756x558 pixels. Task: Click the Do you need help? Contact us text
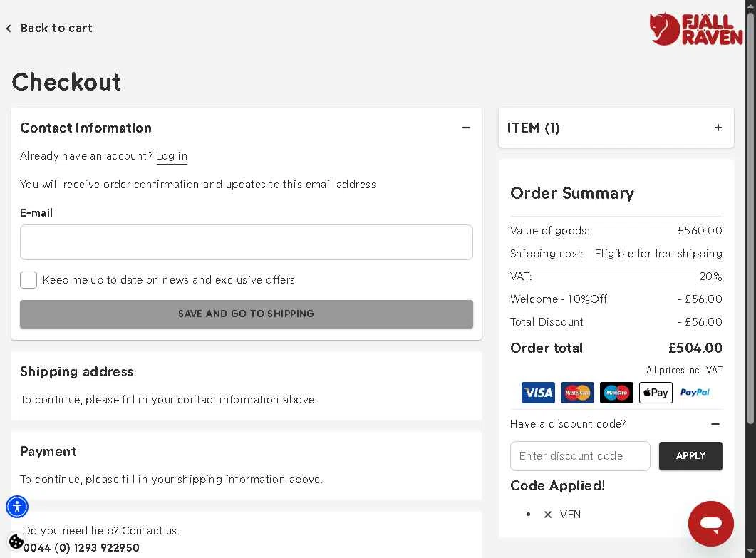click(x=100, y=531)
